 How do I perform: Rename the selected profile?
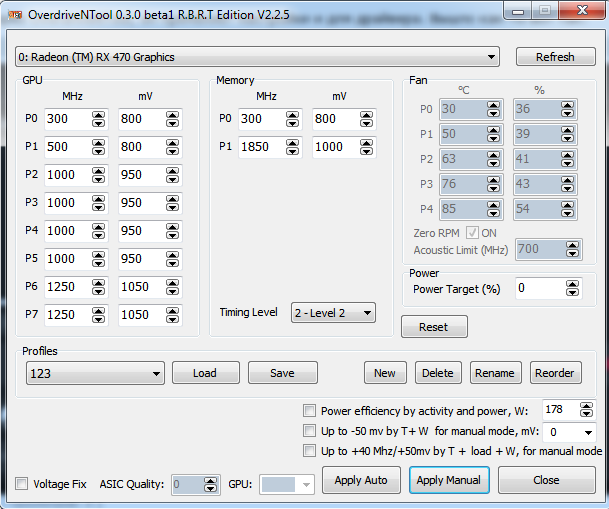[x=495, y=373]
